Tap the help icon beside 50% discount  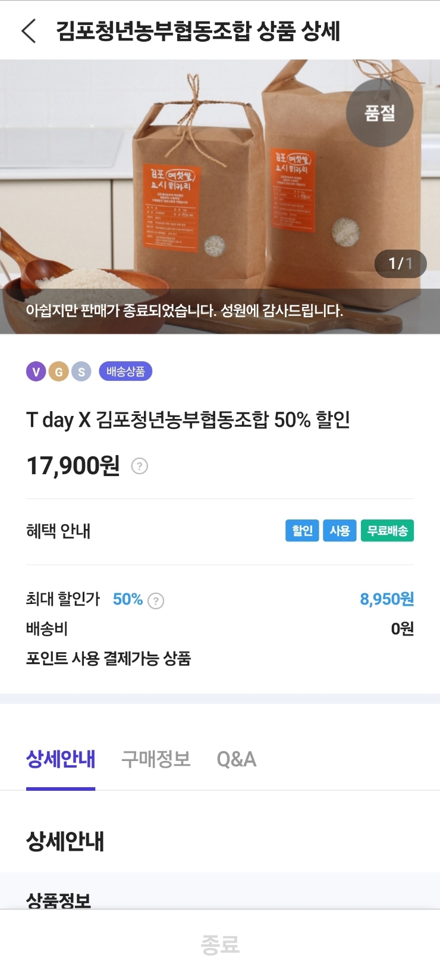[156, 601]
